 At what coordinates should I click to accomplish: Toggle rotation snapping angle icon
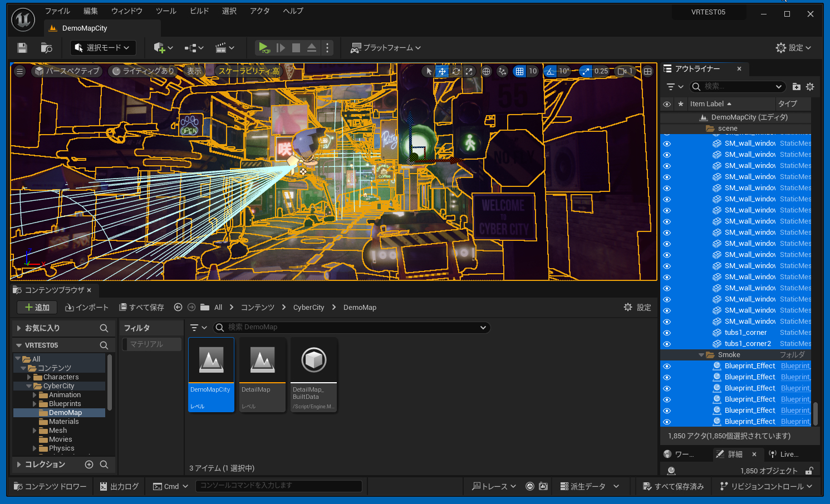tap(551, 71)
